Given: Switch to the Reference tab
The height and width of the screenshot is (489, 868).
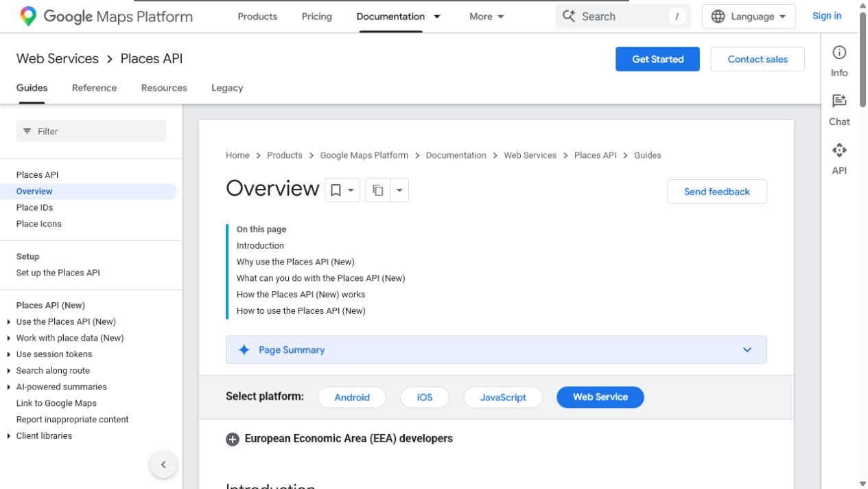Looking at the screenshot, I should pyautogui.click(x=94, y=88).
